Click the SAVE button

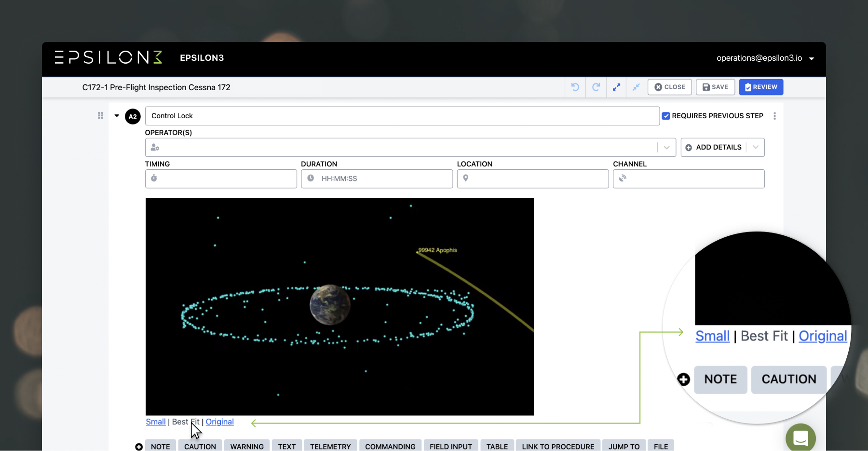715,87
